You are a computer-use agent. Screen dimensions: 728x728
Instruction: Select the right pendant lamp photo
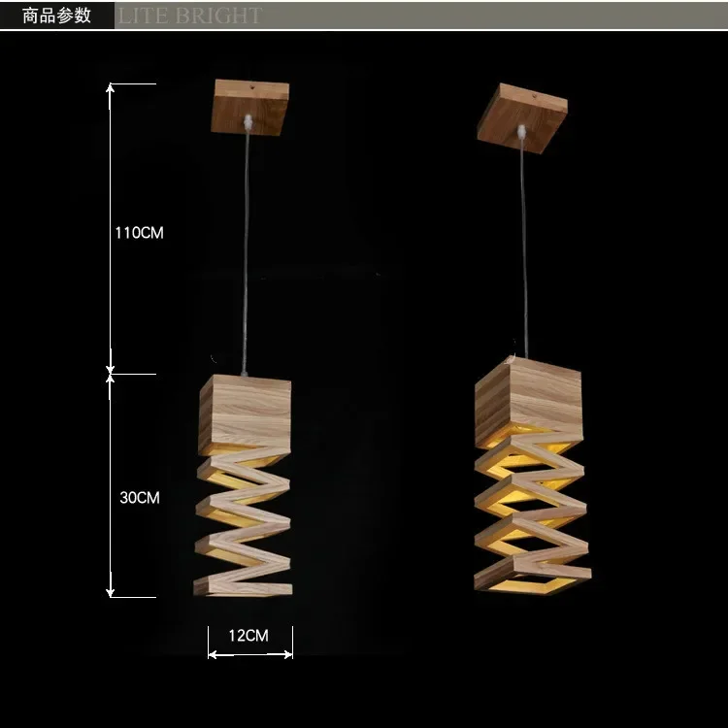(533, 339)
